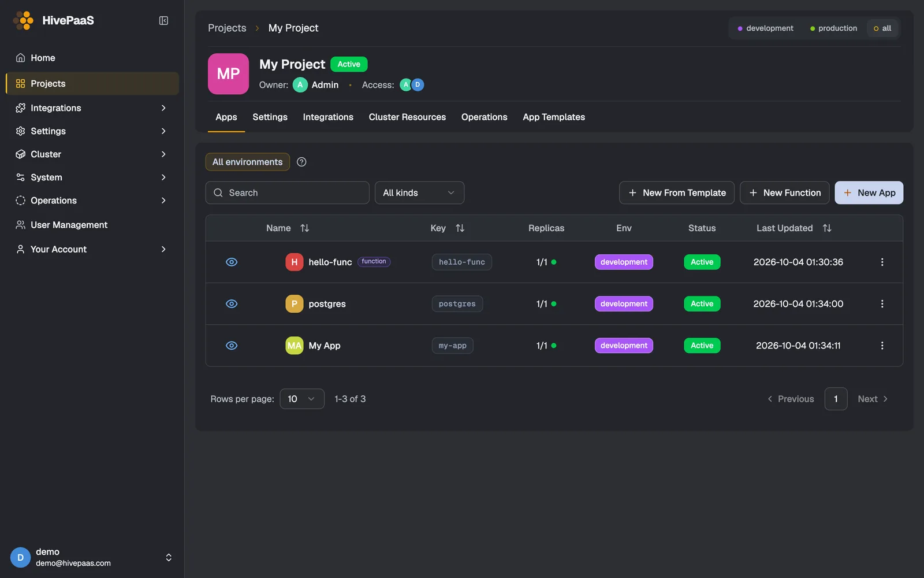
Task: Open the actions menu for postgres
Action: (882, 303)
